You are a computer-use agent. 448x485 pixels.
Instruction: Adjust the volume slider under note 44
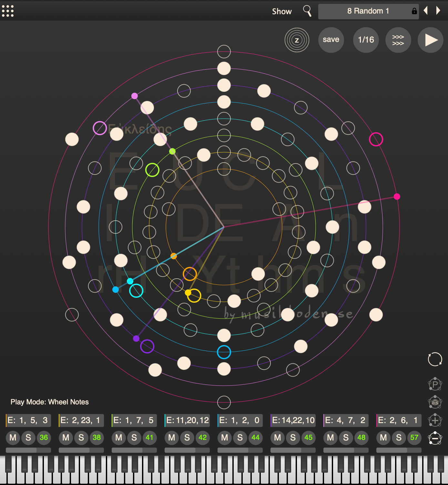click(x=240, y=450)
